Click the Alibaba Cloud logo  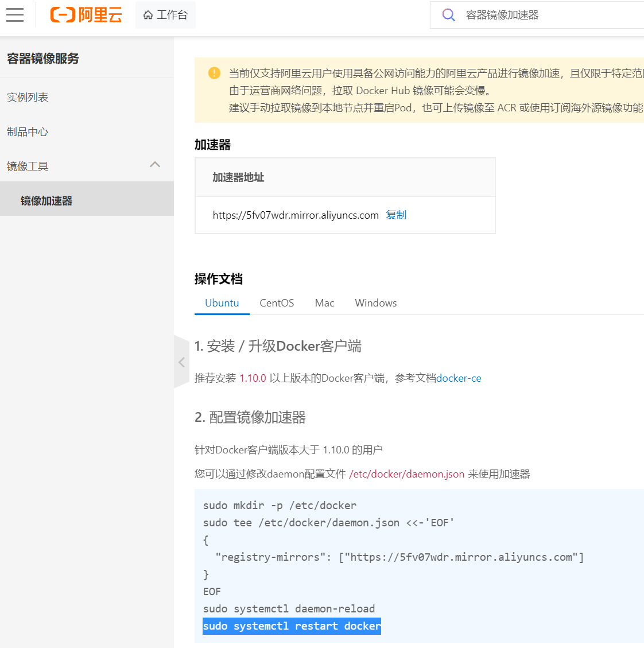pos(86,15)
